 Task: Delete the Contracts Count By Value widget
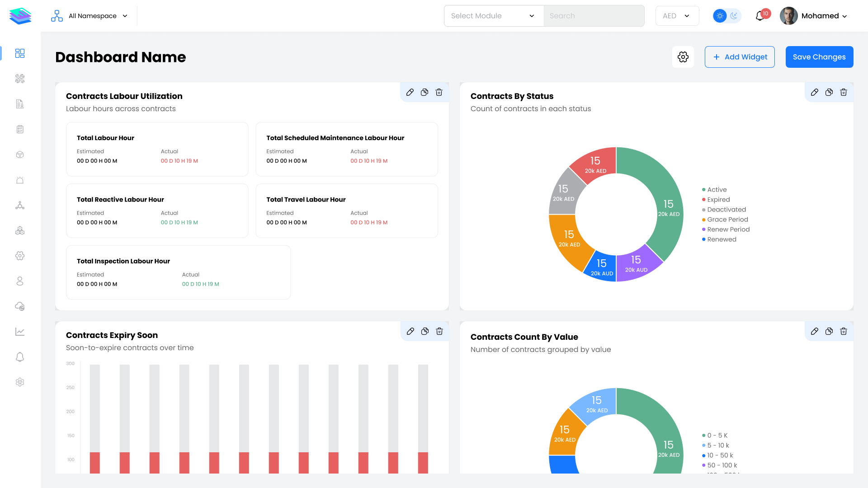tap(844, 331)
